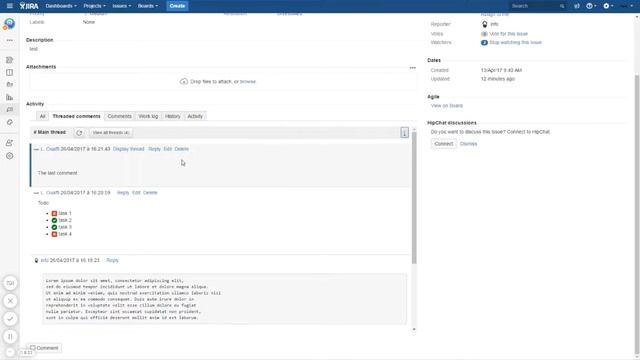Go to JIRA home via logo
Viewport: 640px width, 360px height.
point(29,6)
